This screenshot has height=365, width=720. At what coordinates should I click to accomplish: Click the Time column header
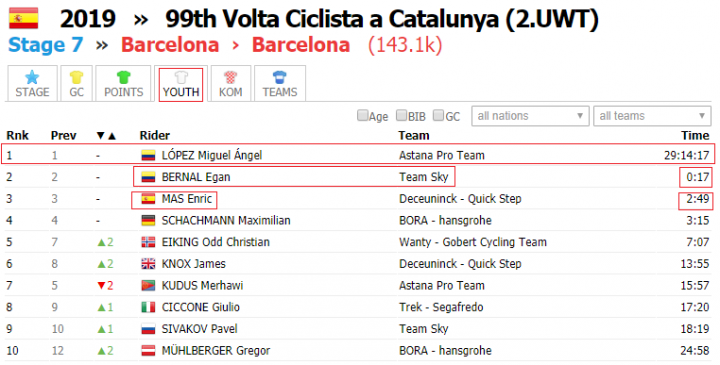tap(695, 135)
